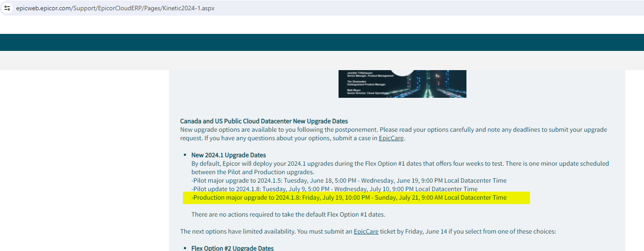Click the 'Flex Option #2 Upgrade Dates' heading

click(x=233, y=248)
